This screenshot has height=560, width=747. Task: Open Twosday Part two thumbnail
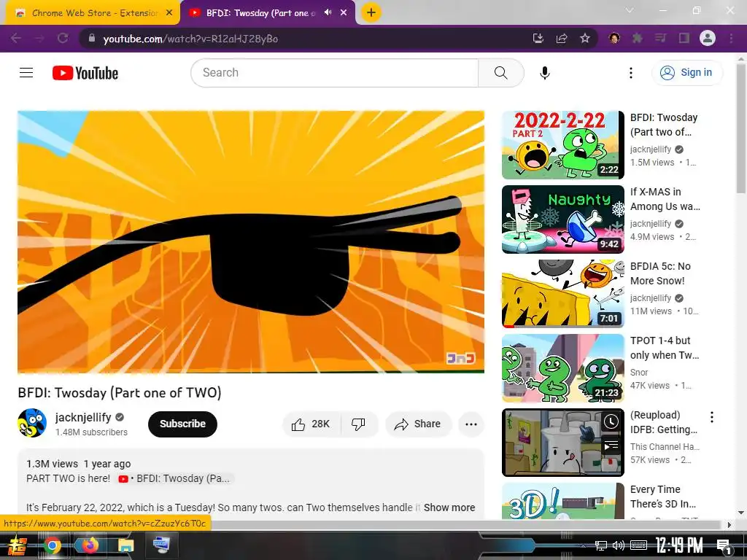click(x=563, y=145)
